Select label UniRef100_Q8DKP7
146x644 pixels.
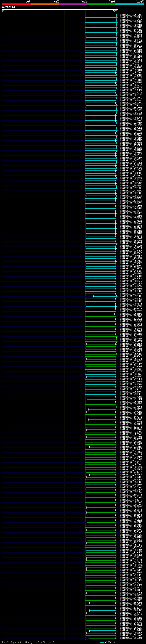(131, 351)
